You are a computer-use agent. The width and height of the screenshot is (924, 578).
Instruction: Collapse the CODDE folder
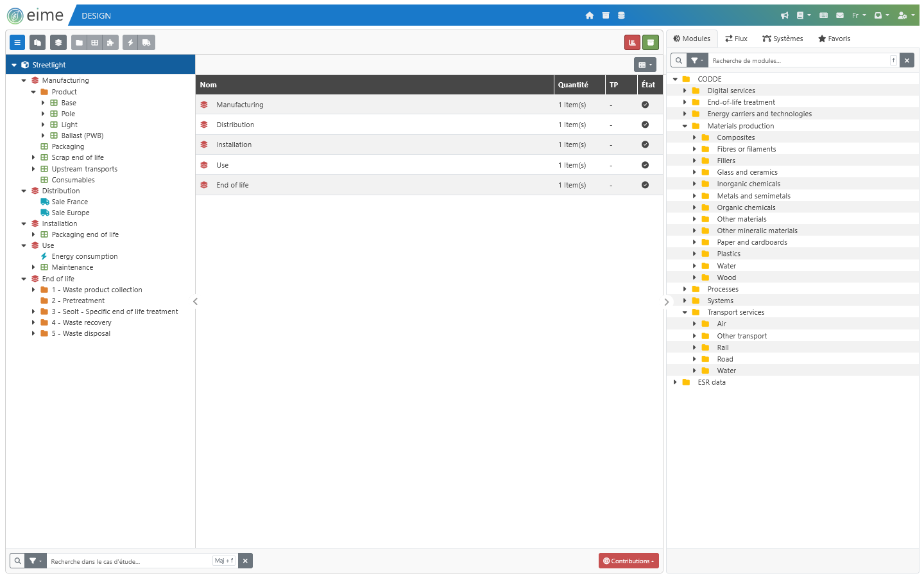[x=675, y=79]
